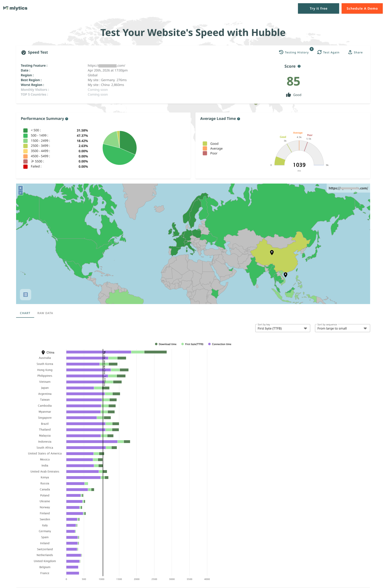Click the 'Switzerland' chart row label
The width and height of the screenshot is (386, 588).
pos(45,549)
